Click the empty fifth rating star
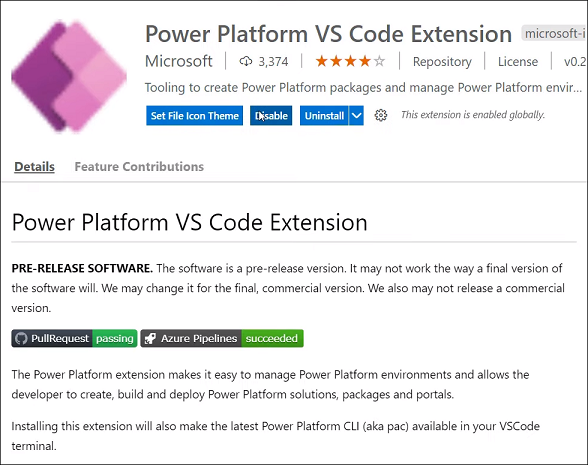Viewport: 588px width, 465px height. pos(379,61)
